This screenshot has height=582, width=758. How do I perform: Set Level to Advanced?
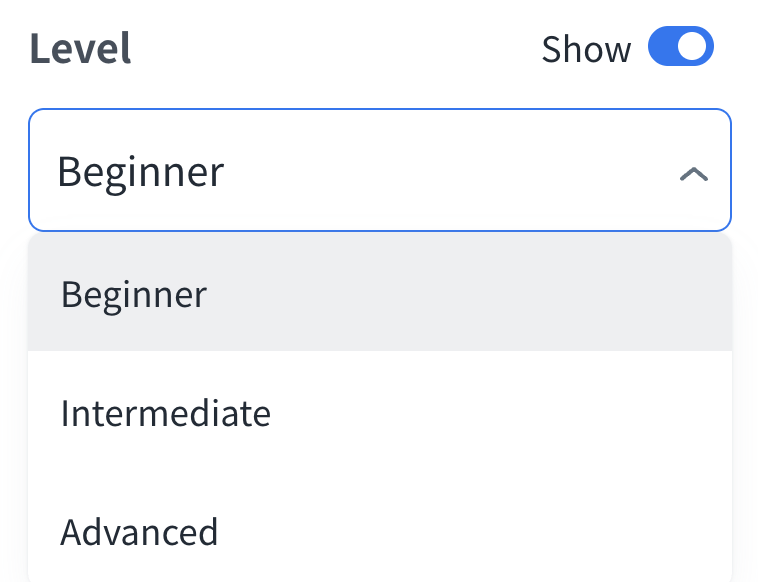click(139, 531)
